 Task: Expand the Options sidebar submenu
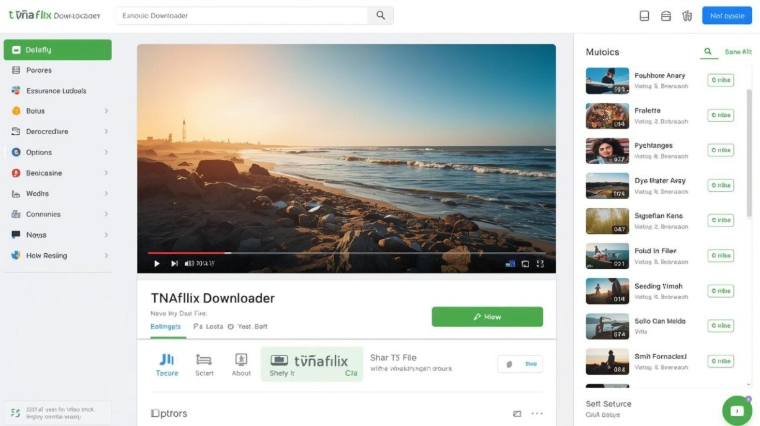click(x=106, y=152)
